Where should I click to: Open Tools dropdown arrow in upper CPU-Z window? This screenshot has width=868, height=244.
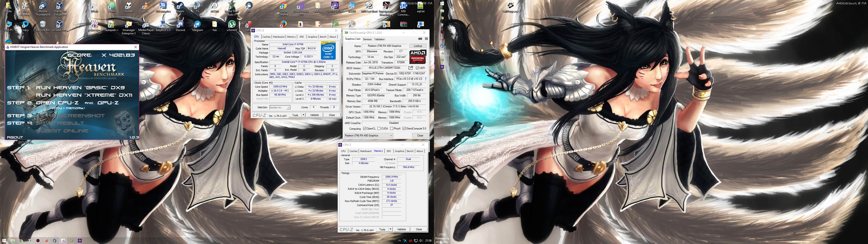303,115
